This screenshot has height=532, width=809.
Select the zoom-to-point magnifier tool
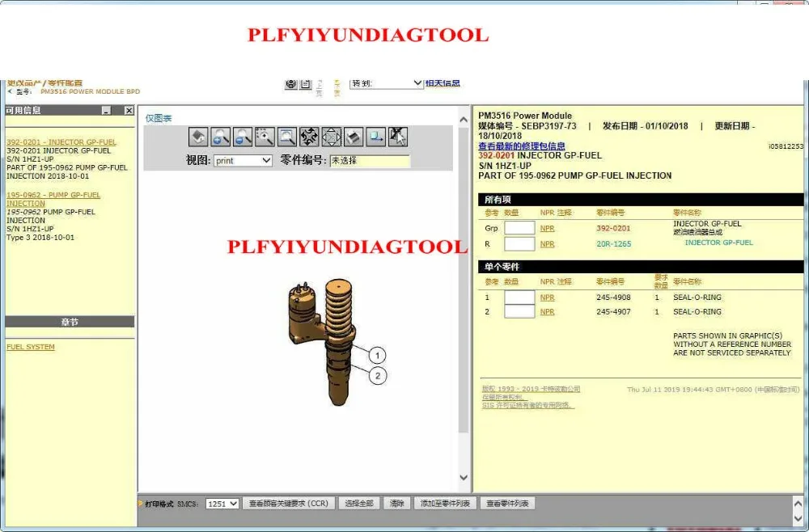265,137
